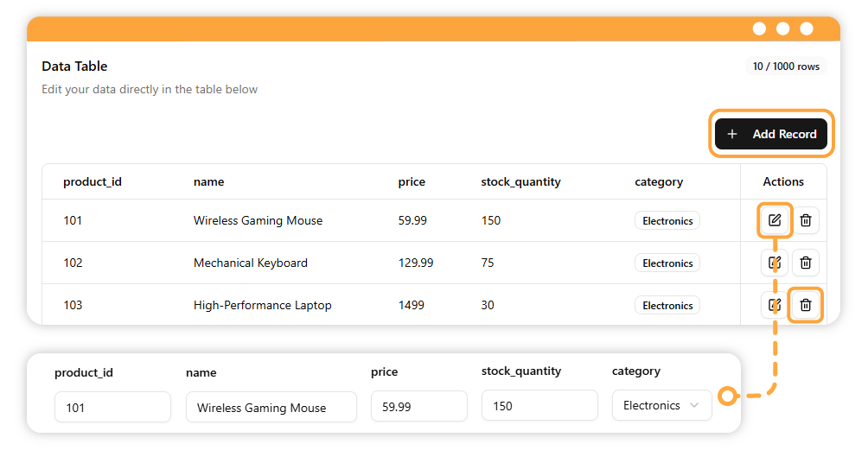Click the name field with Wireless Gaming Mouse
Screen dimensions: 868x463
click(271, 407)
